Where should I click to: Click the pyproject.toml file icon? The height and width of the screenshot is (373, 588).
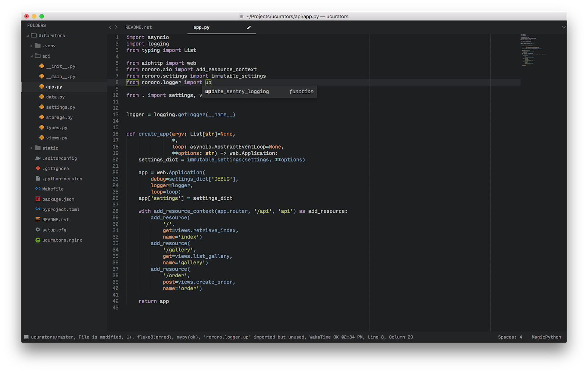coord(38,209)
